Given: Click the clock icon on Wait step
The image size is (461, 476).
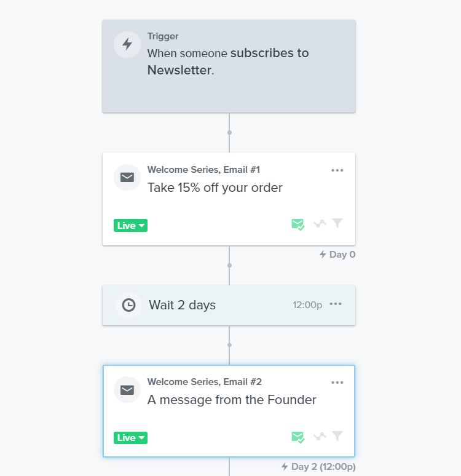Looking at the screenshot, I should (x=128, y=305).
